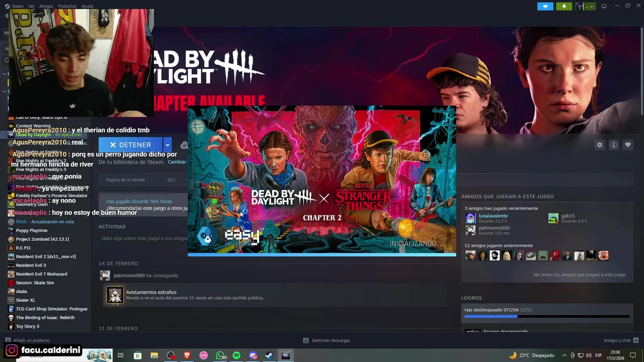Click ESP keyboard language indicator
This screenshot has width=644, height=362.
599,355
